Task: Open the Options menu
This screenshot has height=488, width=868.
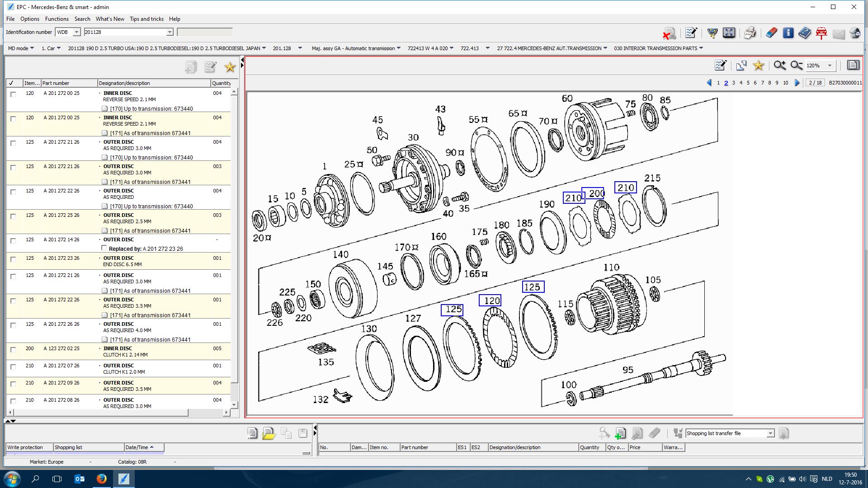Action: [x=30, y=19]
